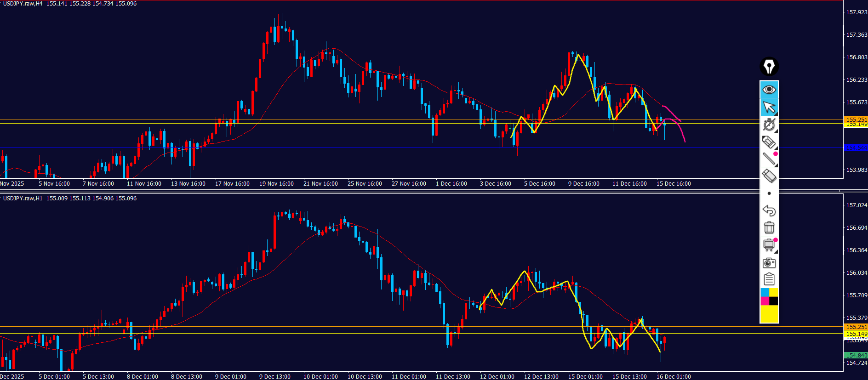
Task: Click the green 154.840 price label
Action: (856, 355)
